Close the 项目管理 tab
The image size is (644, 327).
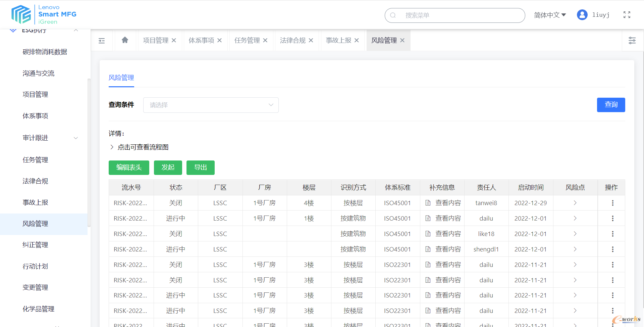tap(174, 40)
